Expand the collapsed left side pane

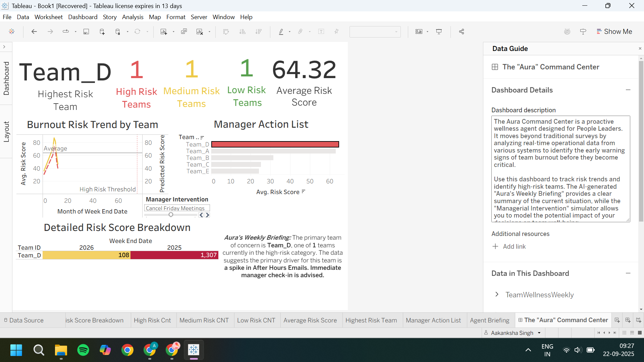4,47
